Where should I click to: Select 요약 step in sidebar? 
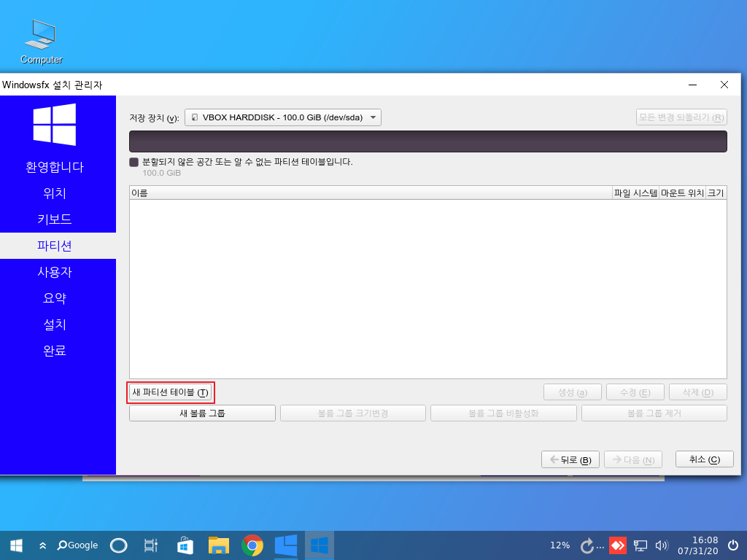(55, 298)
